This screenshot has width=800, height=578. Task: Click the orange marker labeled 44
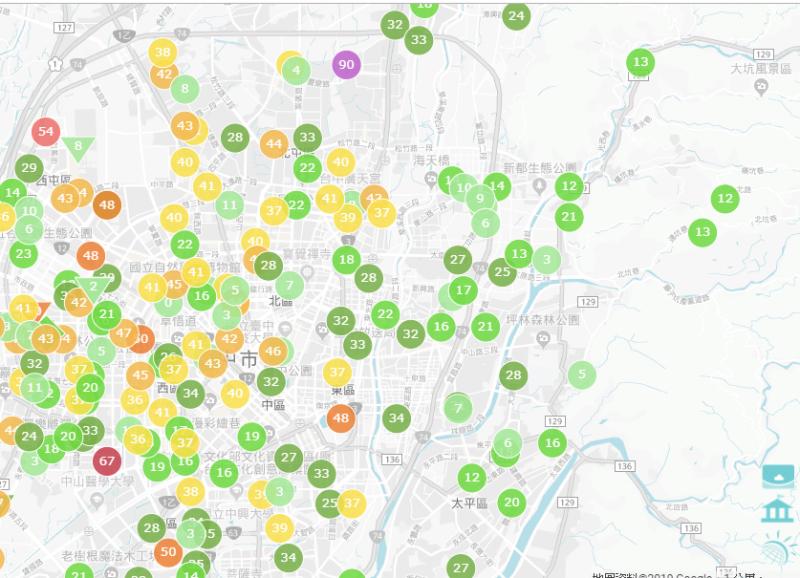coord(274,144)
